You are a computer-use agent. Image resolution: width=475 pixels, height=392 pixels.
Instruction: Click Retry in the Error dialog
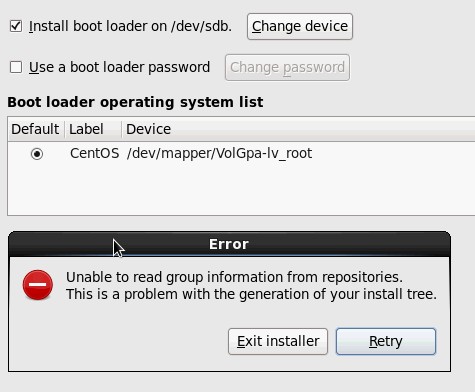[386, 341]
